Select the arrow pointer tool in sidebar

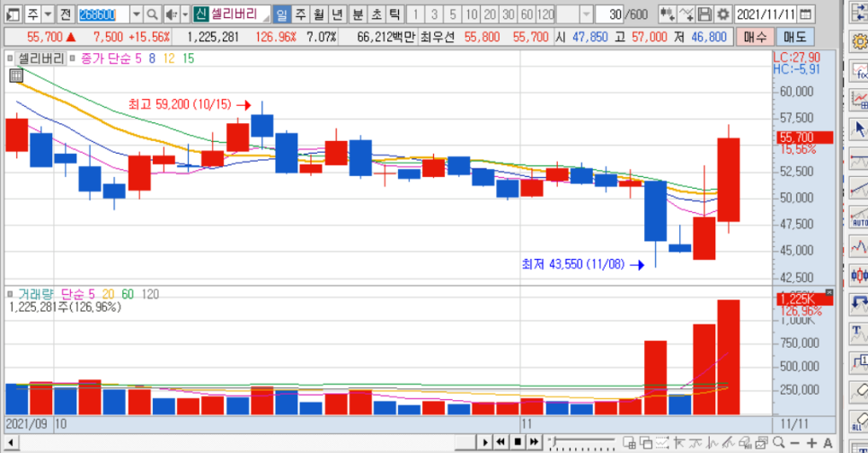coord(859,129)
